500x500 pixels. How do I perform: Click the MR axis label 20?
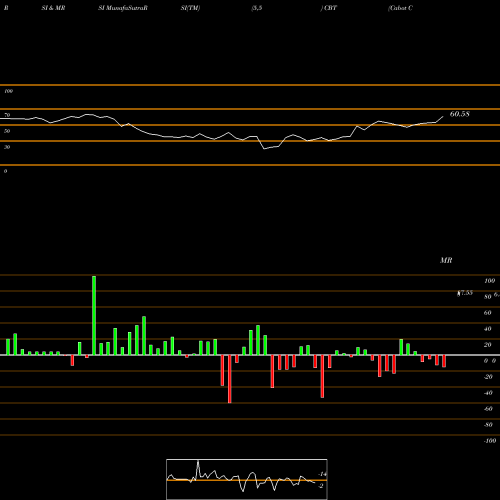488,345
